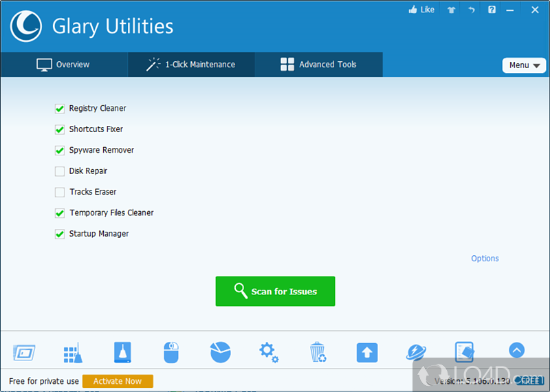Click the question mark help icon
Screen dimensions: 550x392
pos(492,10)
